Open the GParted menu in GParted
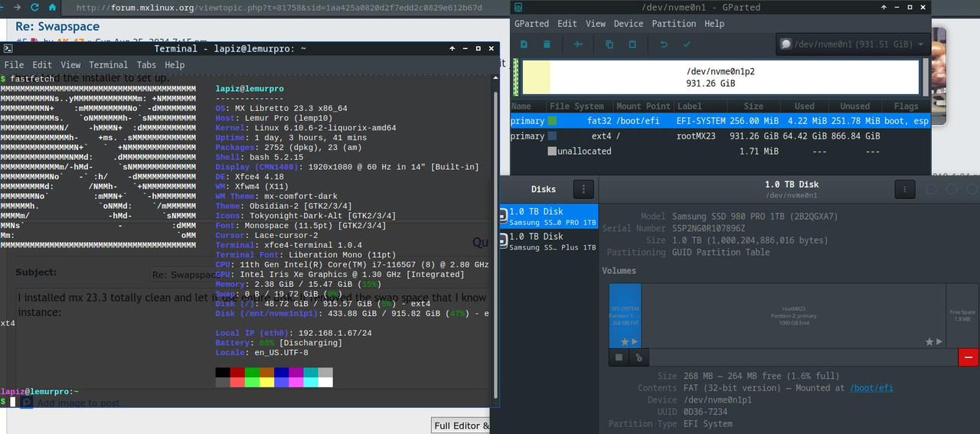The height and width of the screenshot is (434, 980). [x=531, y=24]
